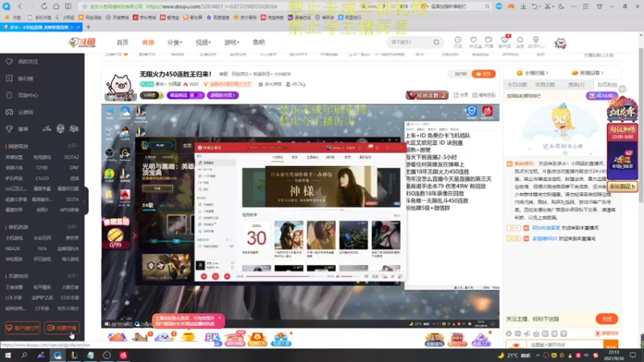644x362 pixels.
Task: Click the Douyu logo
Action: tap(82, 43)
